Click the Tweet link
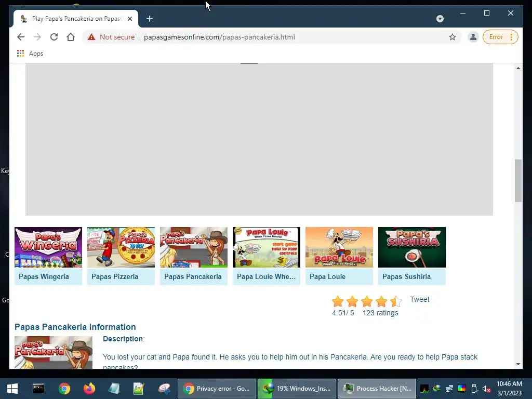The height and width of the screenshot is (399, 532). [419, 299]
